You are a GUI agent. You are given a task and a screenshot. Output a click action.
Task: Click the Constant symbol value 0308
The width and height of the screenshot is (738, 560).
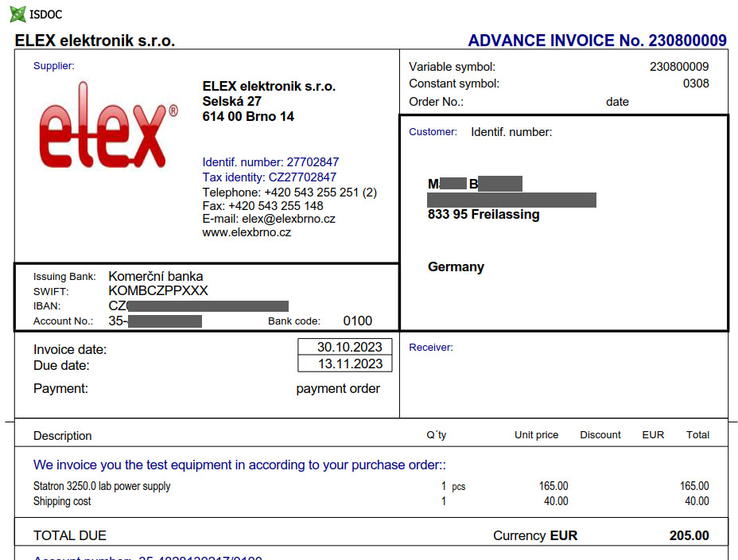point(696,84)
